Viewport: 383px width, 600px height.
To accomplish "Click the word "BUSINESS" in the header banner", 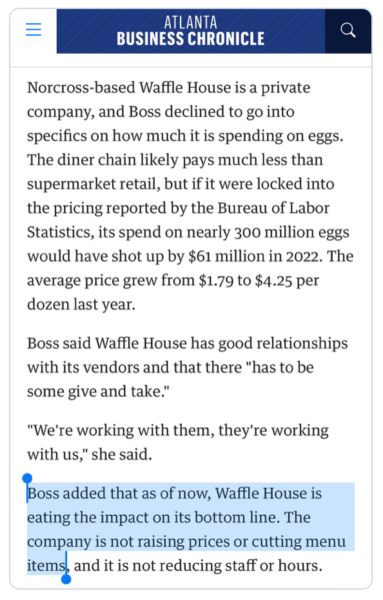I will [150, 39].
